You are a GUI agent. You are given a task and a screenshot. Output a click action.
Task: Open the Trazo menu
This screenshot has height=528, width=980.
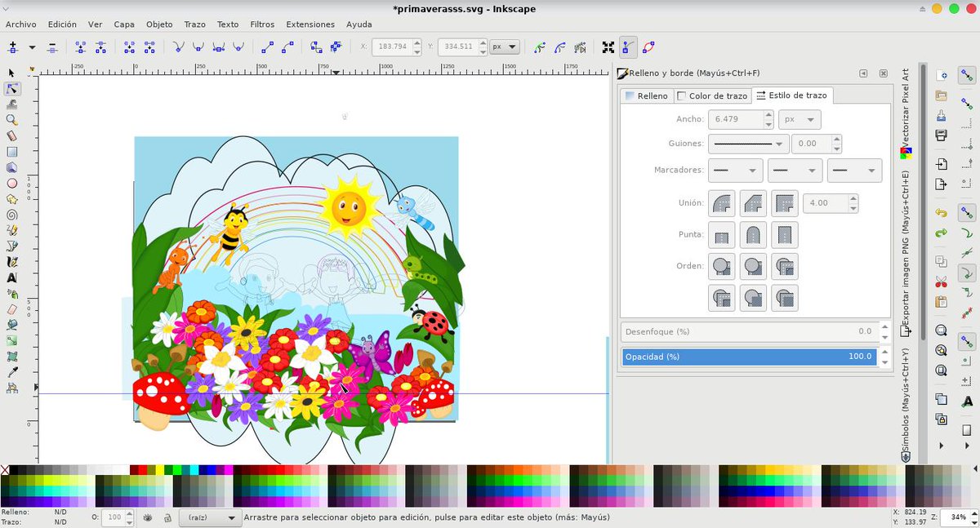(194, 24)
